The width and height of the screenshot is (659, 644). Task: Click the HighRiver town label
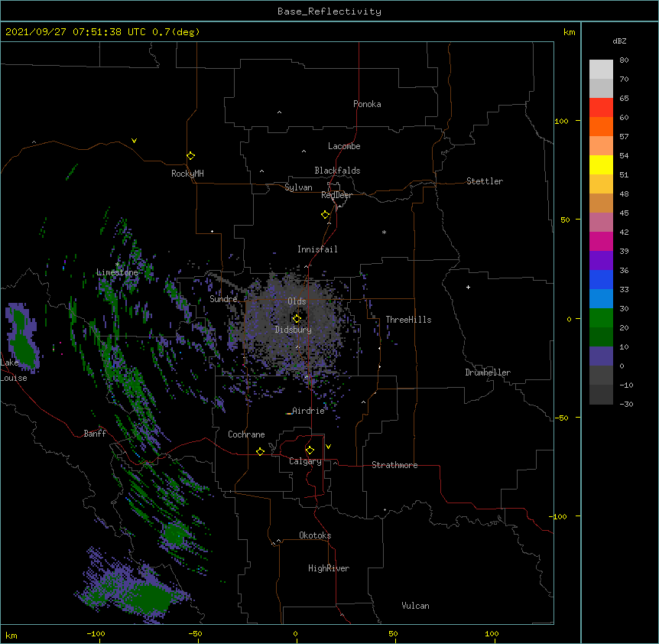pos(329,568)
